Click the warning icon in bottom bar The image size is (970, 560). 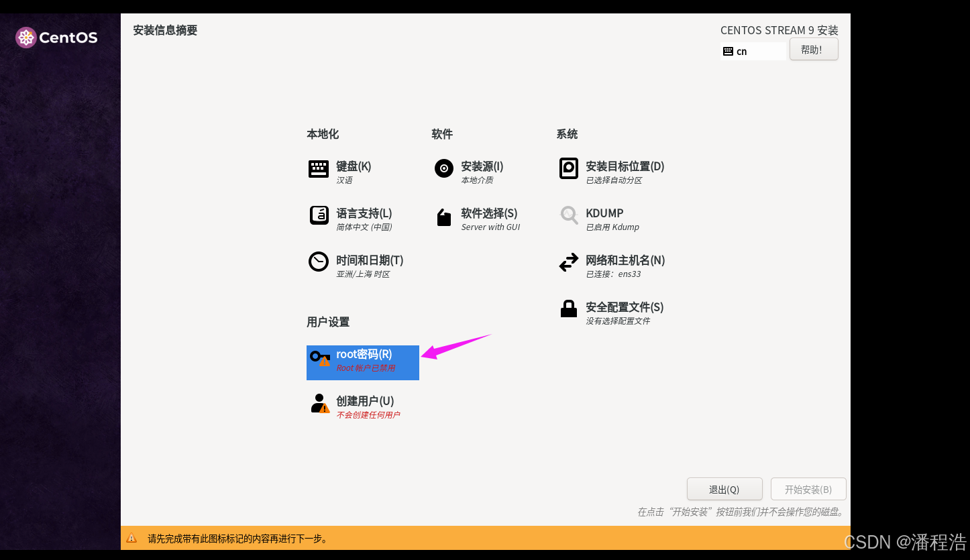(131, 538)
